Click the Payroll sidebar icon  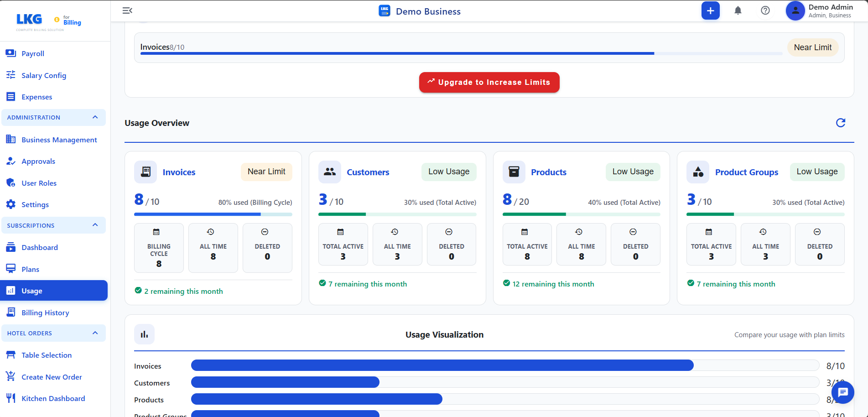click(x=11, y=53)
